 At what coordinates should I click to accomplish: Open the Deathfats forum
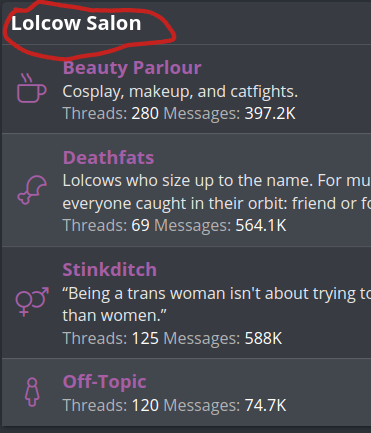click(x=108, y=157)
